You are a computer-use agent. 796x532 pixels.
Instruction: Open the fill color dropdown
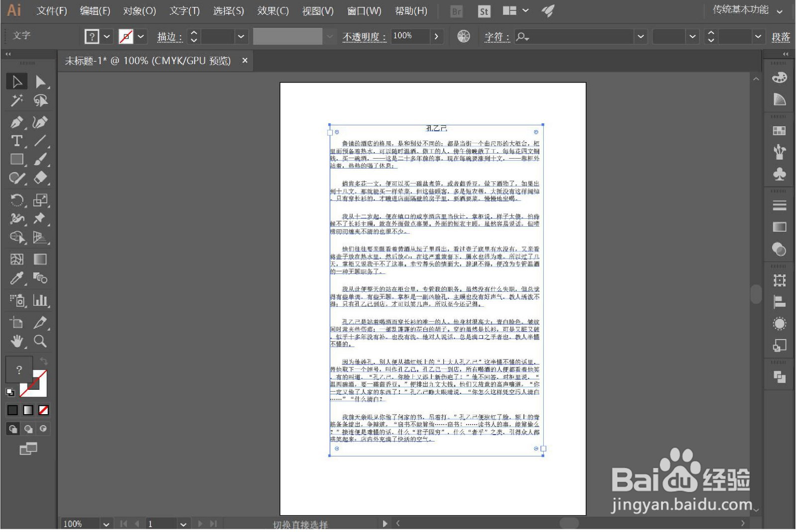click(x=107, y=36)
